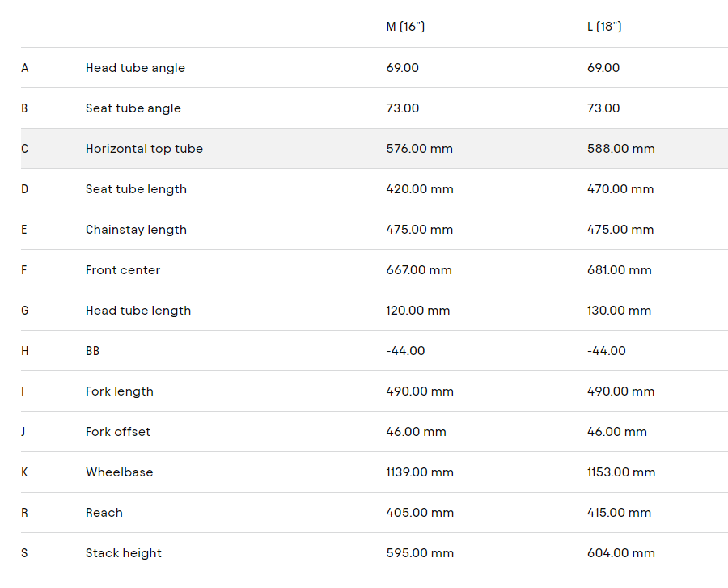Click the 588.00 mm top tube value

click(x=620, y=149)
